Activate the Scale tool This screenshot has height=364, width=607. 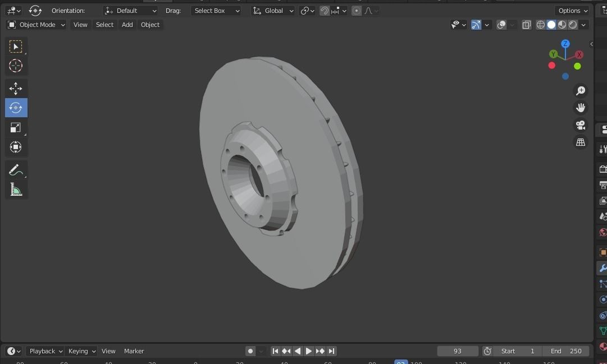tap(16, 127)
